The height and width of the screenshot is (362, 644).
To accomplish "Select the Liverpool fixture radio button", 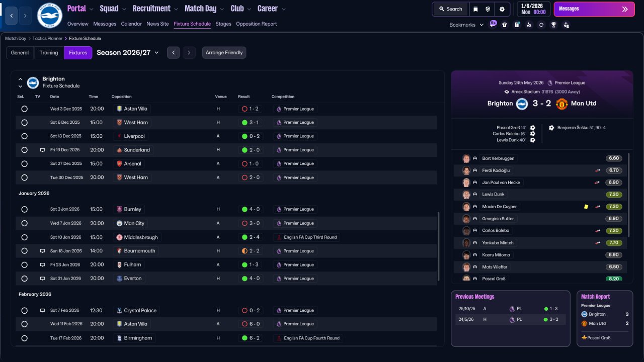I will [24, 136].
